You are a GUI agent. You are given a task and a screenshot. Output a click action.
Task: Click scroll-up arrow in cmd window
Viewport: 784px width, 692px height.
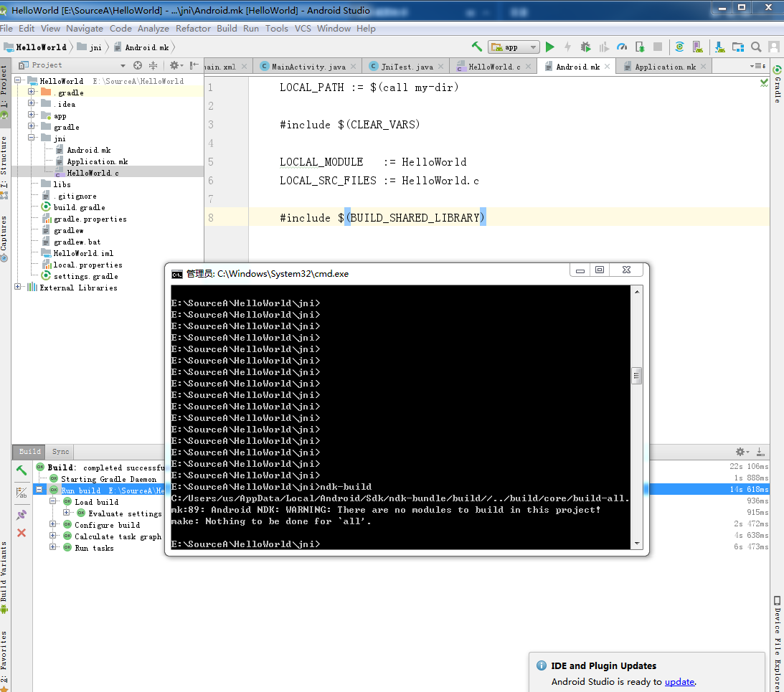coord(636,291)
